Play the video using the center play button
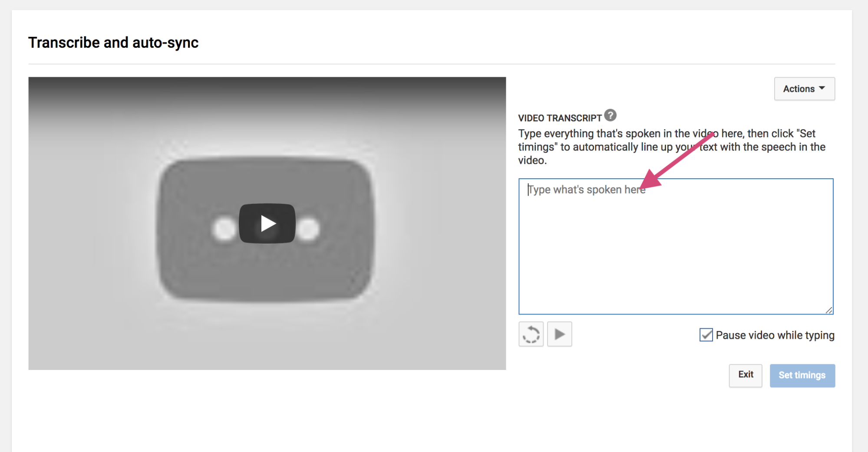This screenshot has height=452, width=868. 267,223
